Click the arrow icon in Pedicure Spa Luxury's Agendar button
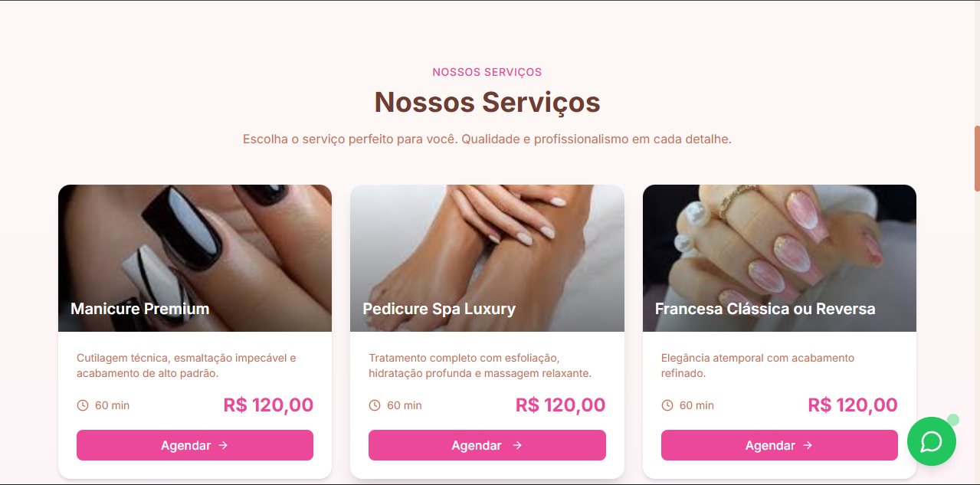 (x=517, y=445)
